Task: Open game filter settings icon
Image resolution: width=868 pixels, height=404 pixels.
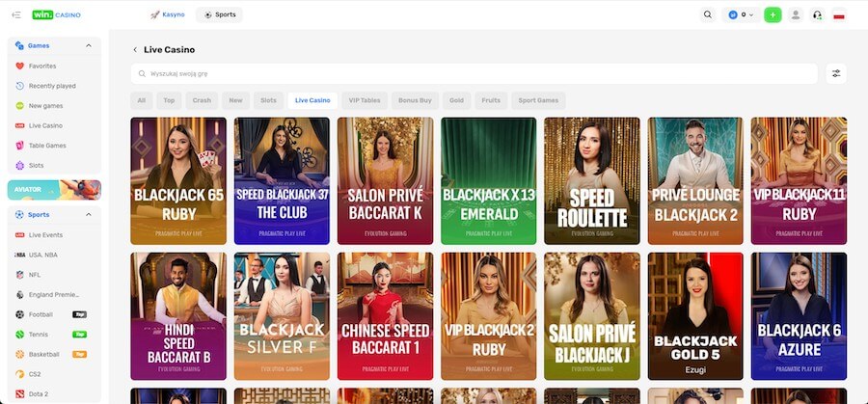Action: [836, 73]
